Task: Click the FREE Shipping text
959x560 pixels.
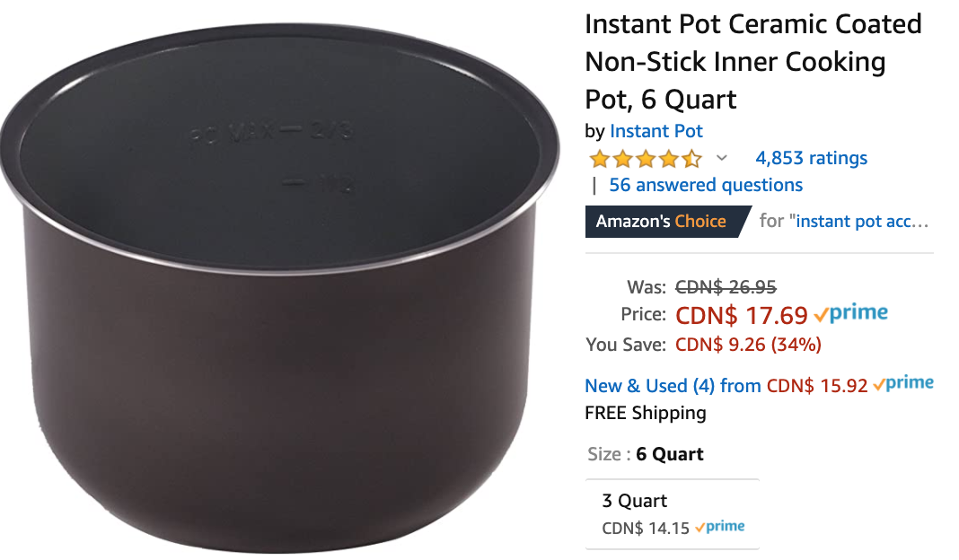Action: tap(646, 414)
